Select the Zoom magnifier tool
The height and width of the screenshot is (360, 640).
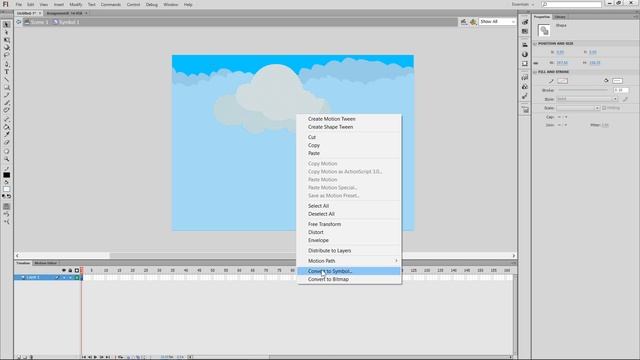click(x=7, y=159)
